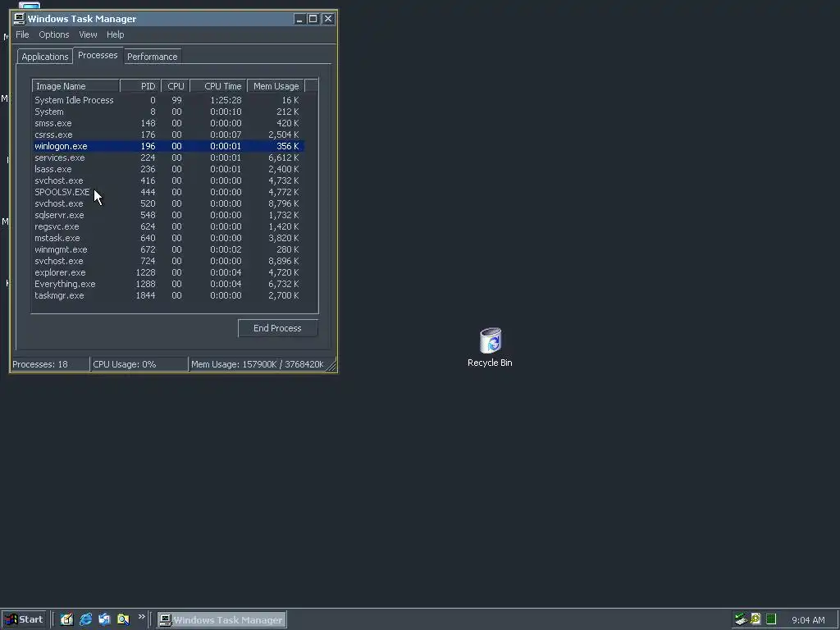Open the Options menu
This screenshot has width=840, height=630.
tap(53, 34)
